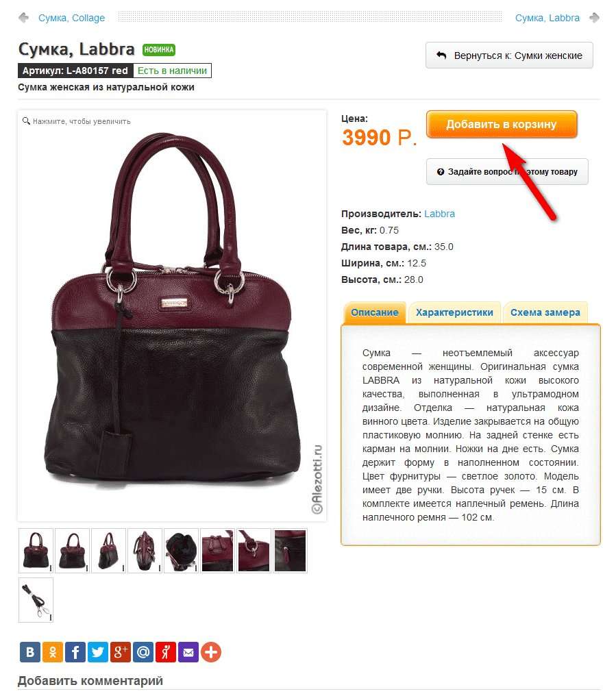The height and width of the screenshot is (698, 616).
Task: Share on VKontakte icon
Action: (30, 652)
